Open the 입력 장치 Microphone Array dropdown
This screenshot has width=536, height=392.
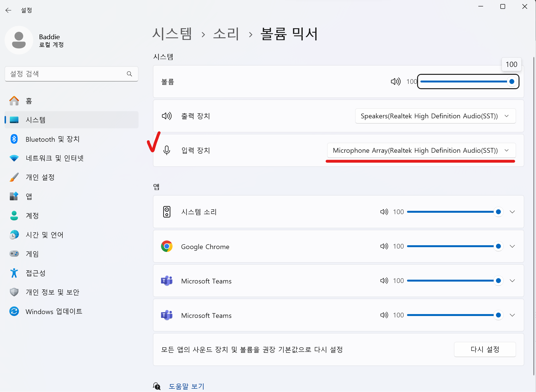point(421,151)
